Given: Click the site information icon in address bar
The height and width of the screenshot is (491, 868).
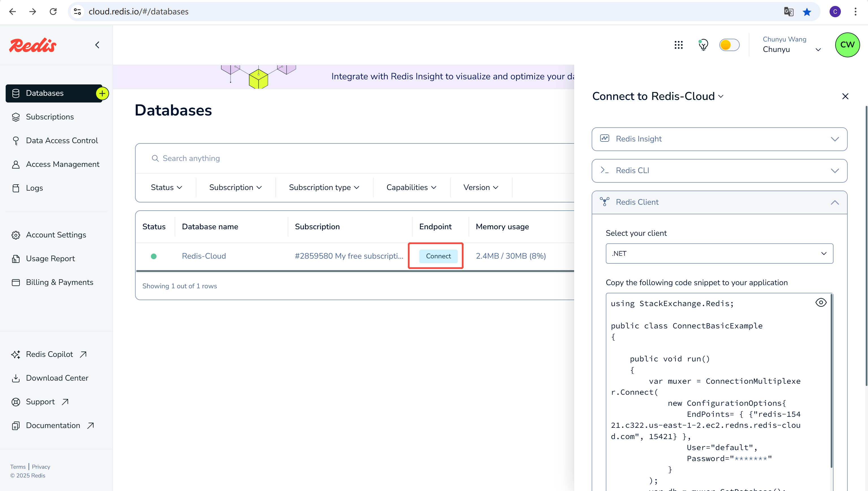Looking at the screenshot, I should pos(78,12).
